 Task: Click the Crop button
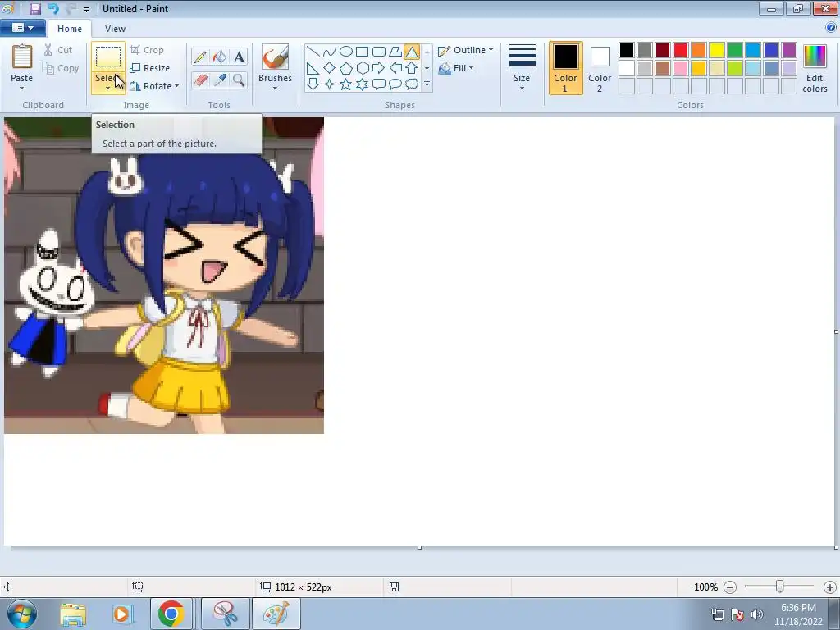point(147,50)
